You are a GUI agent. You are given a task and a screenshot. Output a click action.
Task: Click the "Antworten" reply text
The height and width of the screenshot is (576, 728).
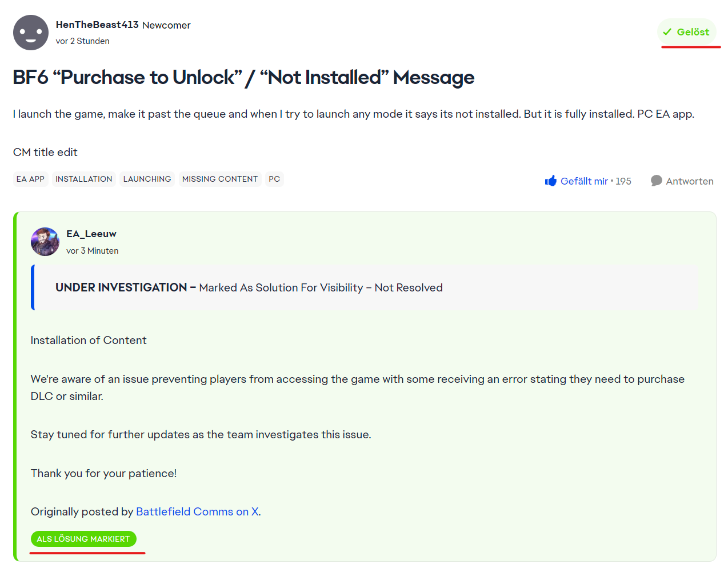pyautogui.click(x=689, y=181)
